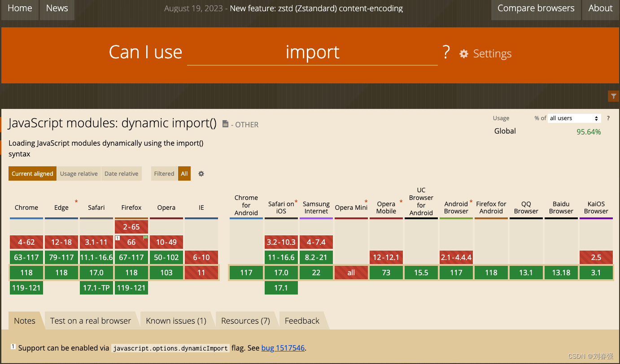
Task: Open the Feedback tab
Action: click(302, 321)
